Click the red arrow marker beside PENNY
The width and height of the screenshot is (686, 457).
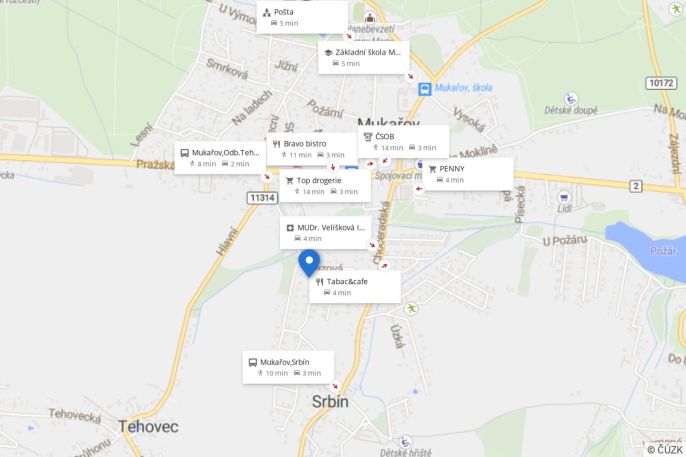tap(419, 189)
